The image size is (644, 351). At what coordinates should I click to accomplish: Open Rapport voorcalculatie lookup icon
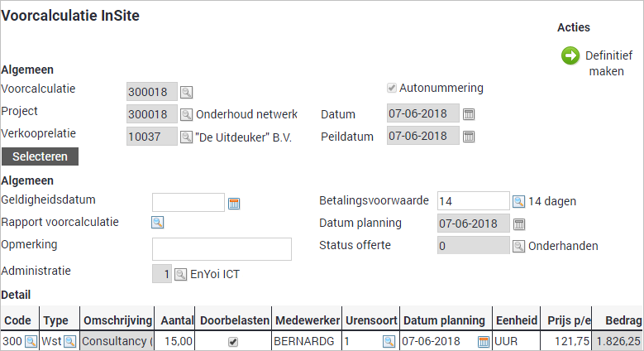pos(157,222)
